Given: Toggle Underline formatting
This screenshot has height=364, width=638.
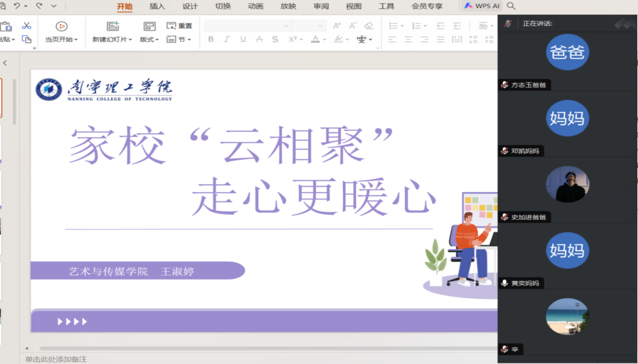Looking at the screenshot, I should [243, 39].
